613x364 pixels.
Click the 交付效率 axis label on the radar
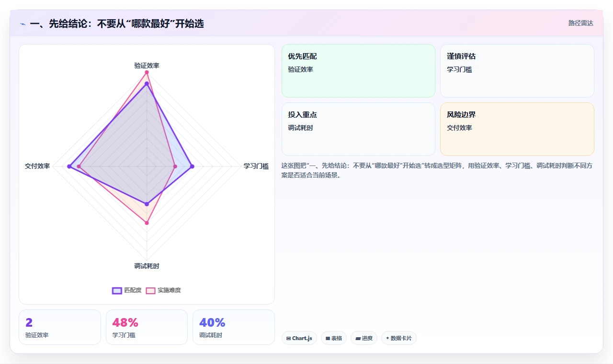tap(37, 166)
